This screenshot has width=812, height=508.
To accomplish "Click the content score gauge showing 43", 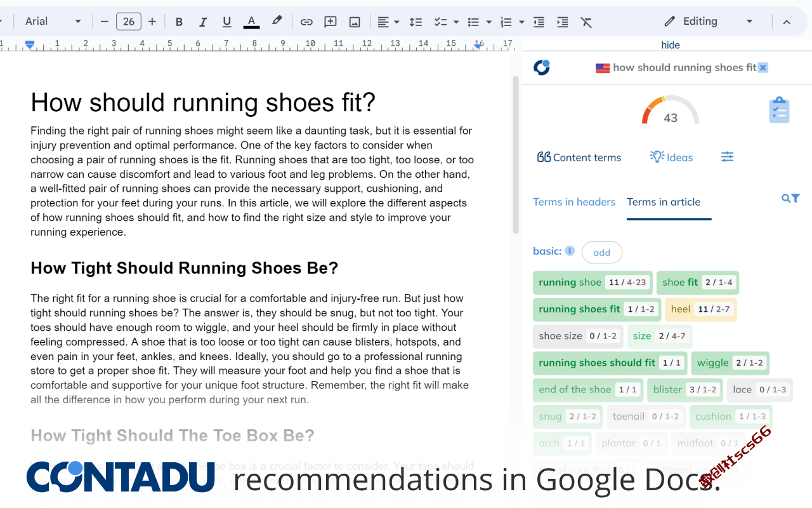I will point(671,110).
